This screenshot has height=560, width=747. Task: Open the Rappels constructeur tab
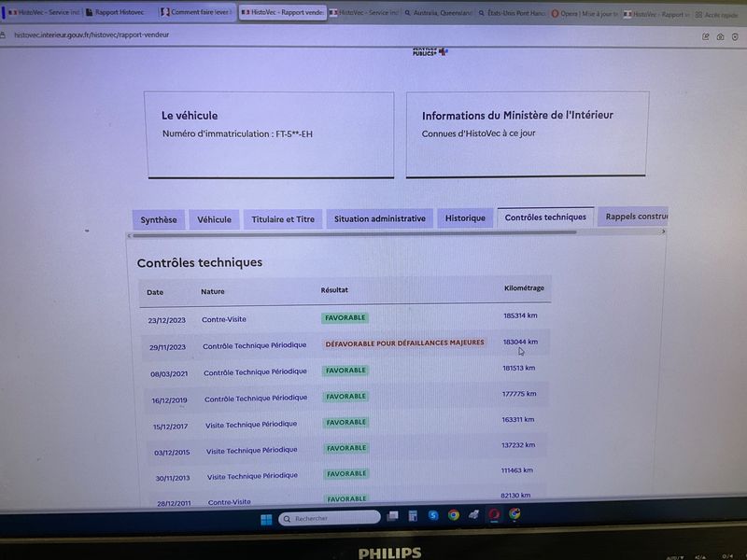pyautogui.click(x=633, y=217)
